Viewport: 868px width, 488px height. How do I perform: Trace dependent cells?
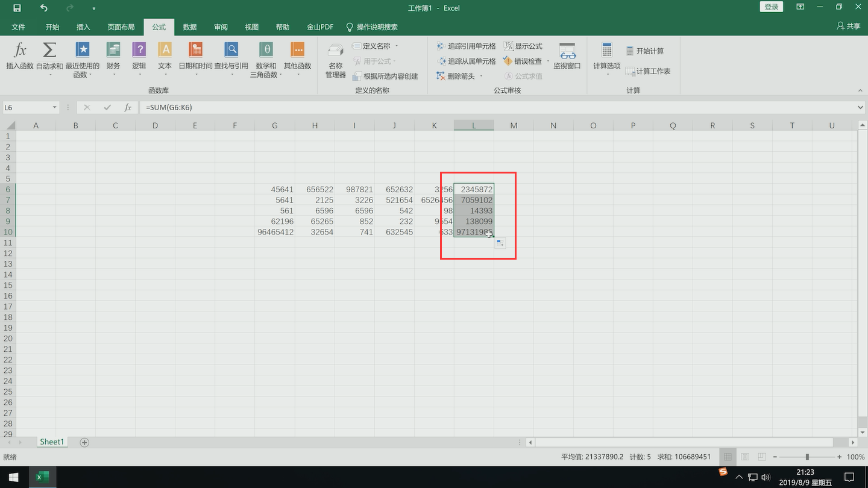tap(466, 61)
